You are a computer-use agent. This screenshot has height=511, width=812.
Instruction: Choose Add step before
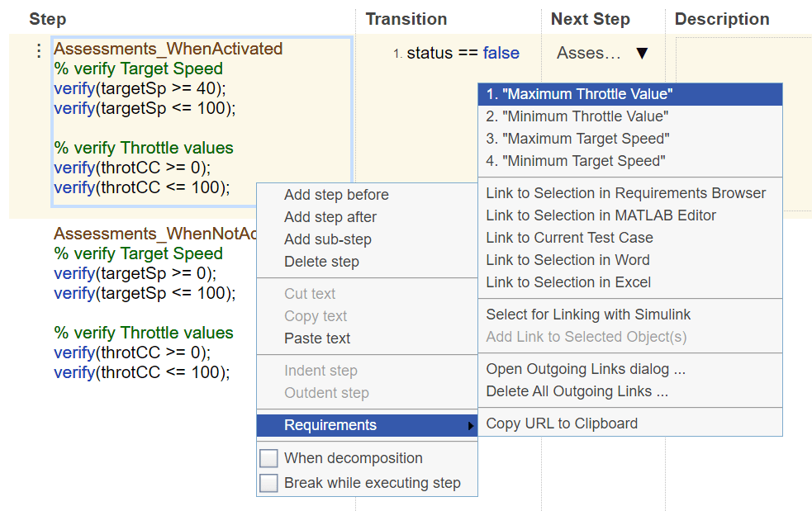pos(336,195)
